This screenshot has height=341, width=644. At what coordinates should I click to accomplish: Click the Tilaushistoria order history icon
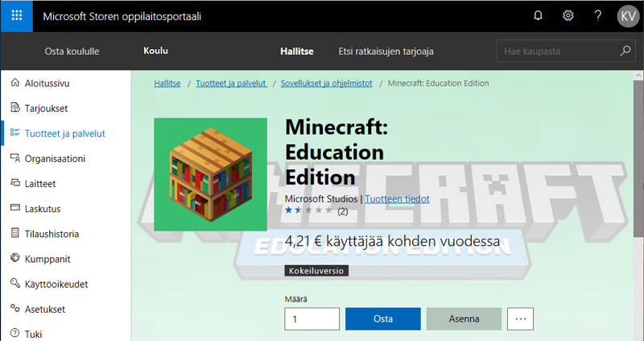coord(15,233)
